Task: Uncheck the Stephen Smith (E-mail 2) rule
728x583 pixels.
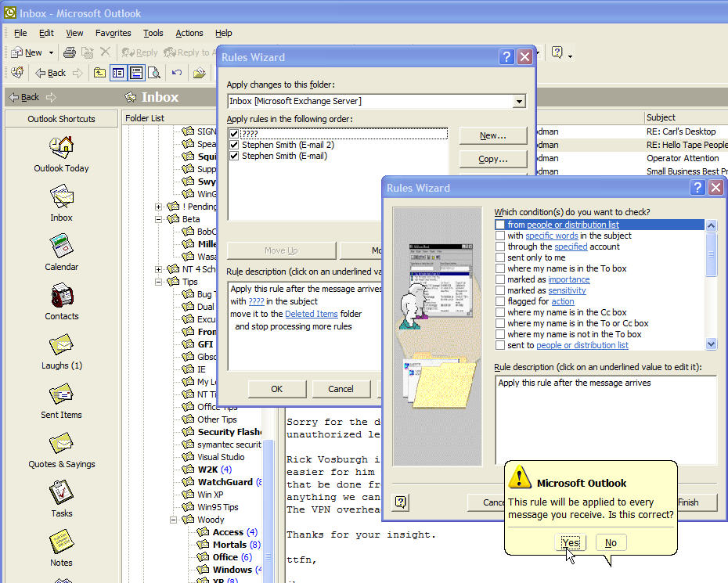Action: pyautogui.click(x=234, y=145)
